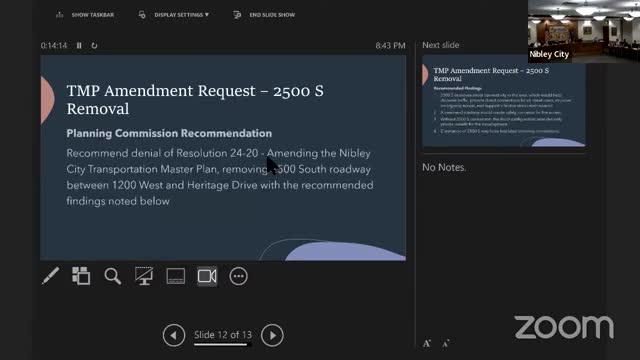The width and height of the screenshot is (640, 360).
Task: Click the No Notes text area
Action: pos(444,167)
